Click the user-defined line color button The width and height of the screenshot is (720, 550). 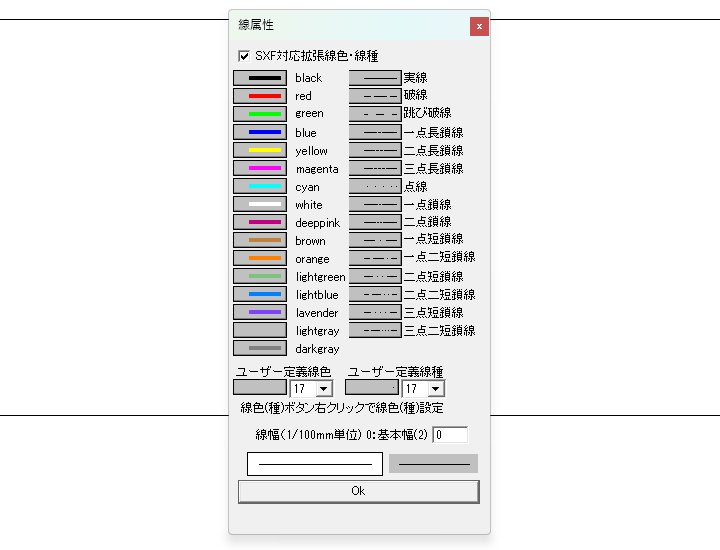point(260,387)
